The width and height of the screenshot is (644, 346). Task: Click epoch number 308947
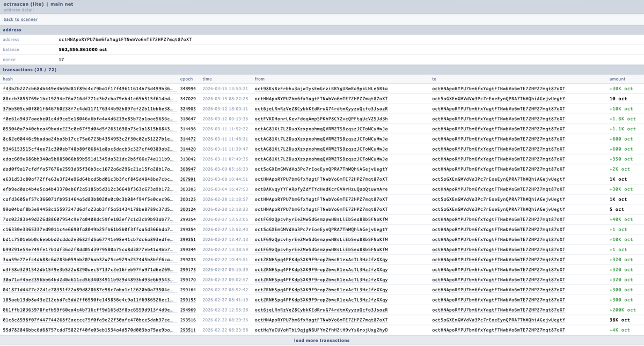(x=188, y=169)
